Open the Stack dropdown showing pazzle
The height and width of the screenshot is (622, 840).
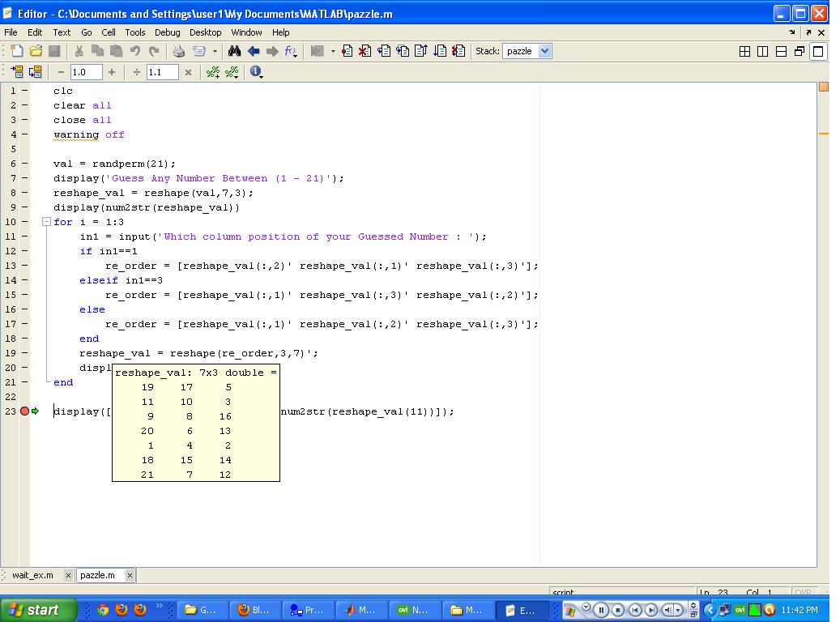(x=527, y=50)
